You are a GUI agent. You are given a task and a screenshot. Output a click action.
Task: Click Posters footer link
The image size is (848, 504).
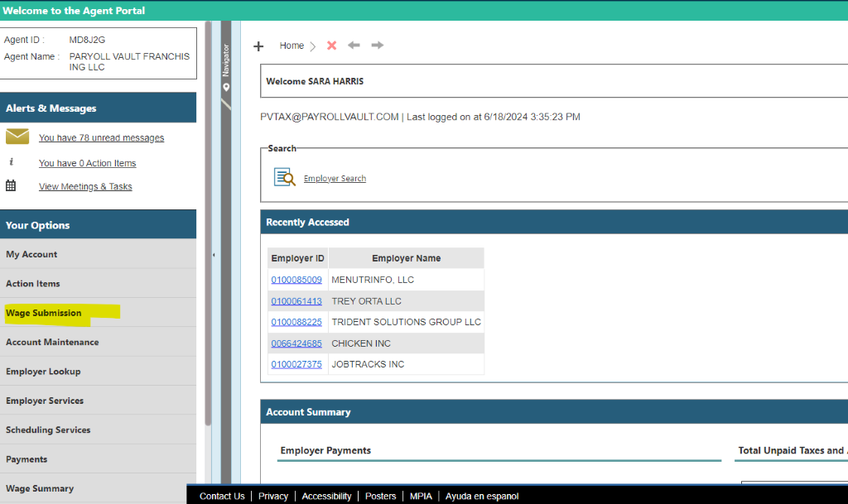pyautogui.click(x=380, y=496)
